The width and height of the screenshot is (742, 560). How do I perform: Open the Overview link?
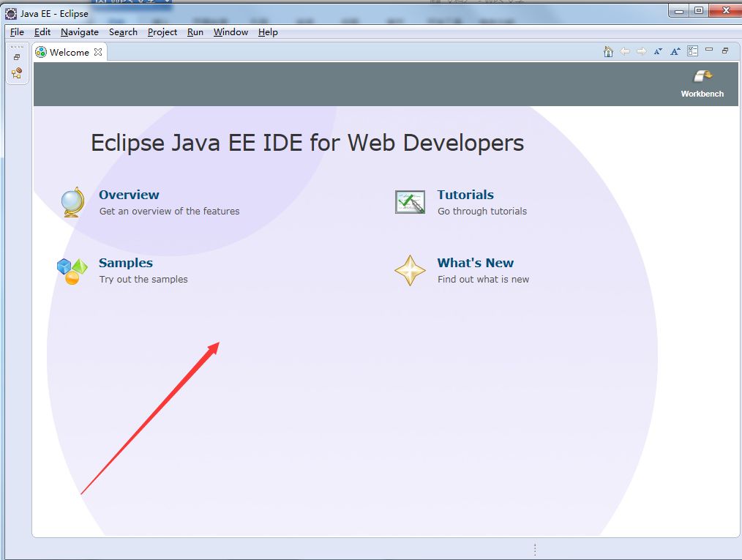tap(129, 195)
